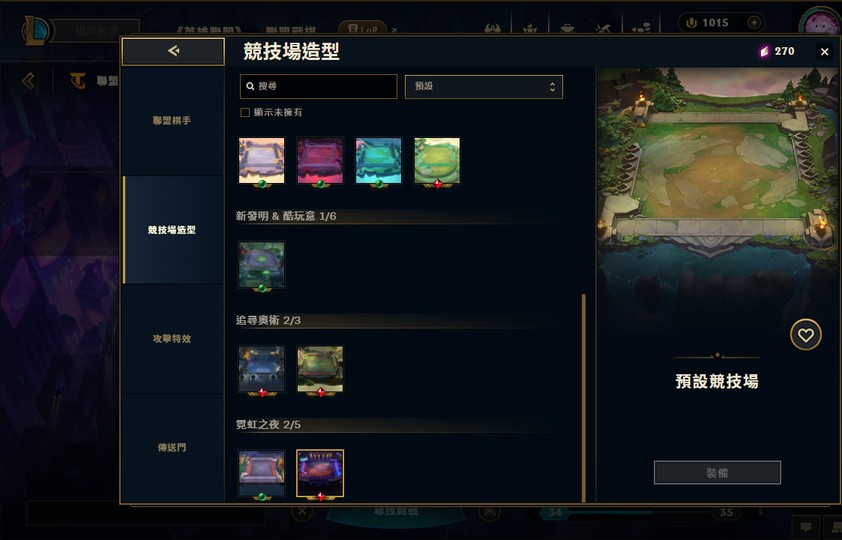Click the back arrow in arena skins panel
The width and height of the screenshot is (842, 540).
tap(173, 52)
